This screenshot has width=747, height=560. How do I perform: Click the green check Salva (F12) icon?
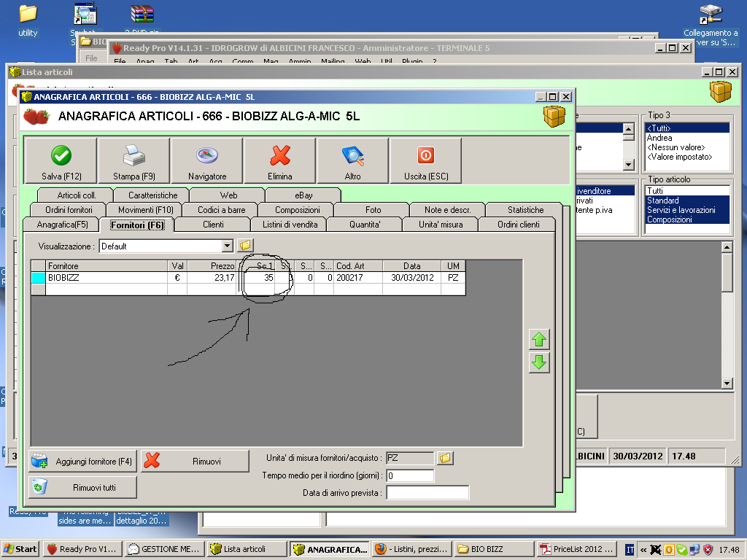(x=61, y=155)
